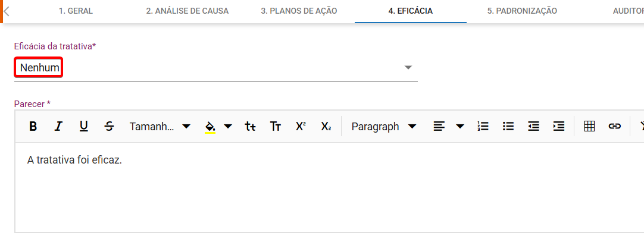Click inside the Parecer text area
Screen dimensions: 644x248
(x=329, y=187)
